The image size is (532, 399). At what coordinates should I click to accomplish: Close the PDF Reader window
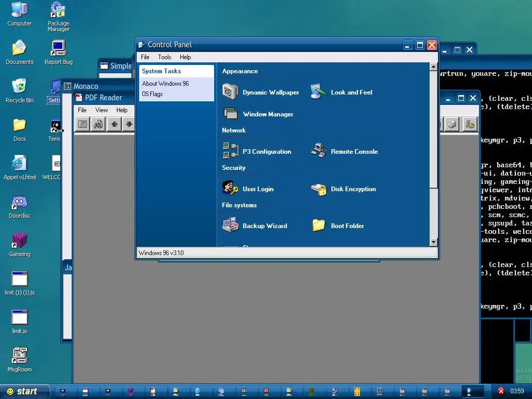473,98
